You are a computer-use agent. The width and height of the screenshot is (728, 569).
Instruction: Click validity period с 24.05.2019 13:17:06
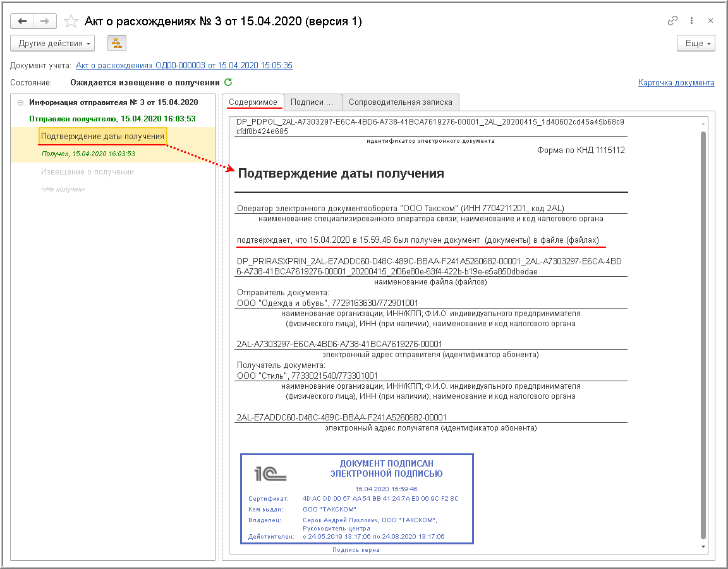(x=373, y=537)
